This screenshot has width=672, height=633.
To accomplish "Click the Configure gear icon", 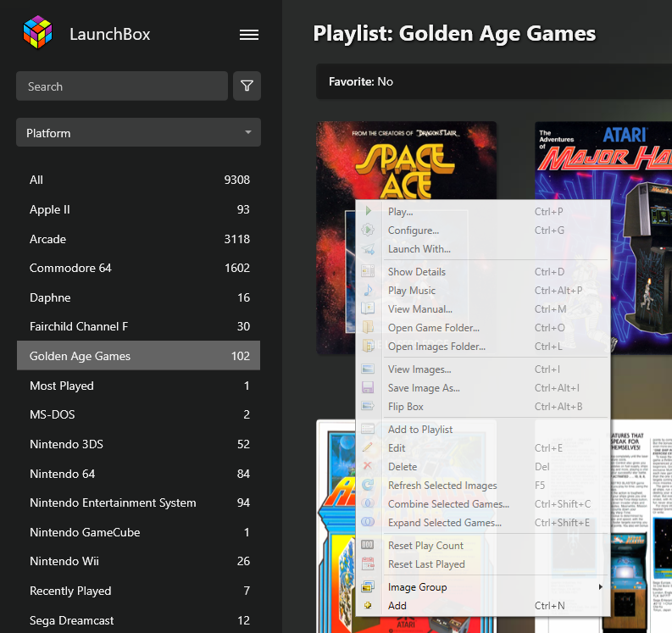I will [368, 230].
